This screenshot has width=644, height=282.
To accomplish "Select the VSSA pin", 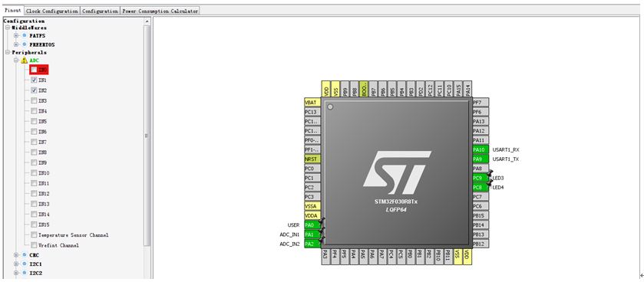I will (312, 206).
